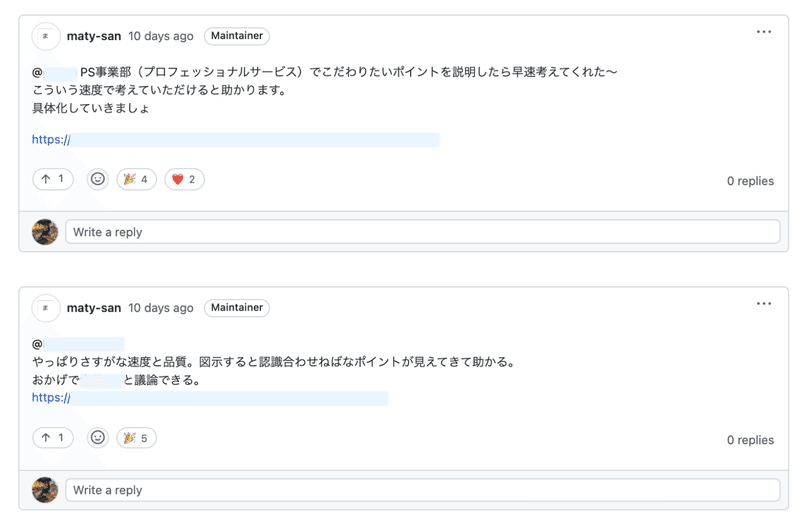Click maty-san avatar on second comment
800x528 pixels.
pyautogui.click(x=46, y=308)
